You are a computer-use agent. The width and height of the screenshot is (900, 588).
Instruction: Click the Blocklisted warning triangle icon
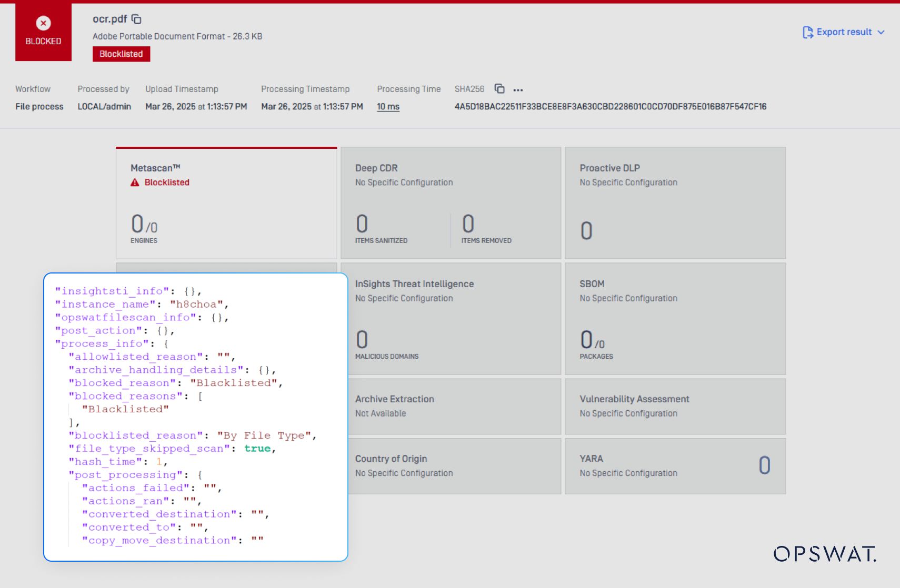coord(135,183)
